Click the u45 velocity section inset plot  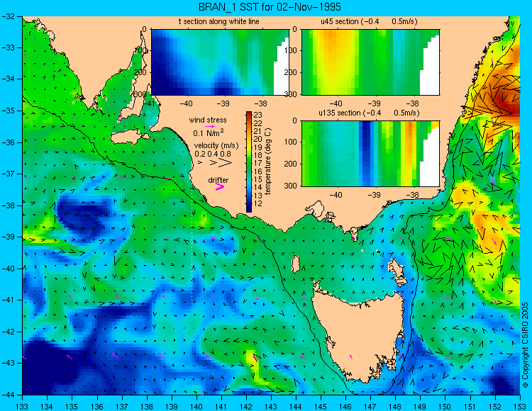tap(370, 62)
